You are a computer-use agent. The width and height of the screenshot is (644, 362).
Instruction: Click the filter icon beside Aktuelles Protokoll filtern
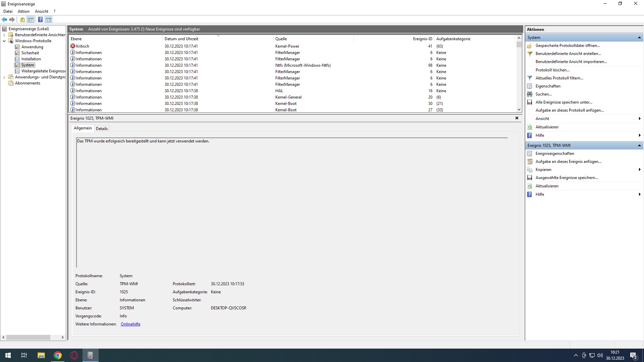pos(530,78)
